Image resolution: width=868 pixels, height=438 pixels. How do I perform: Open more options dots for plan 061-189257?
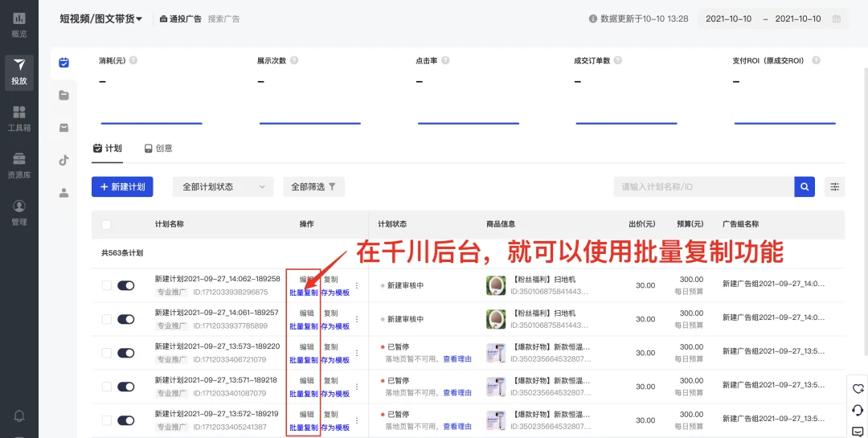(x=357, y=320)
